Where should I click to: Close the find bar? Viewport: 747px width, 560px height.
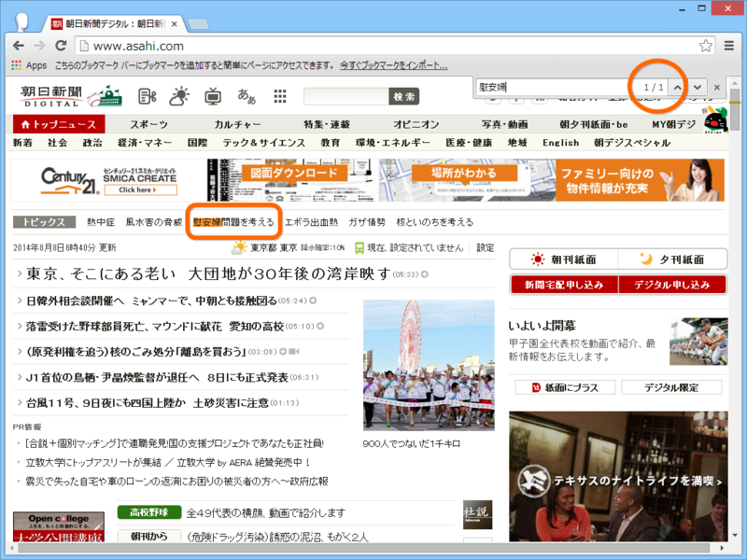click(x=716, y=87)
